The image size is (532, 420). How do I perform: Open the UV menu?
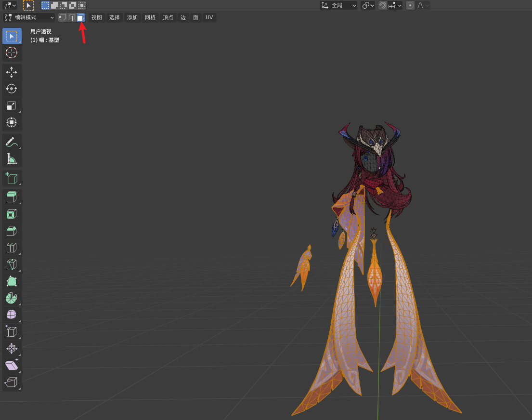coord(209,17)
